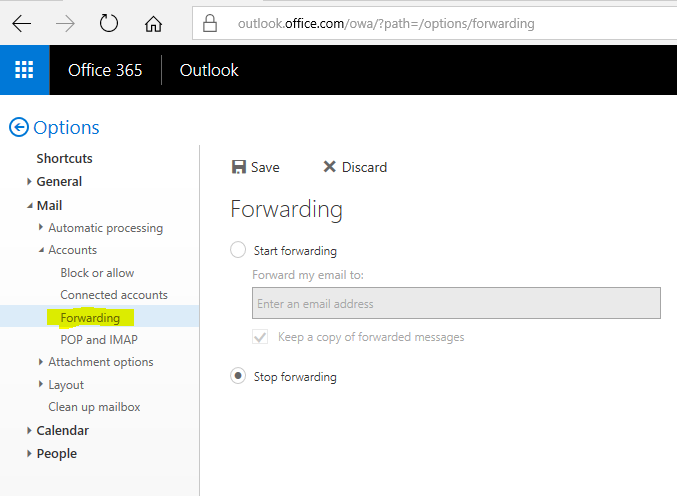Viewport: 677px width, 496px height.
Task: Click the 'Forward my email to:' label
Action: (x=308, y=275)
